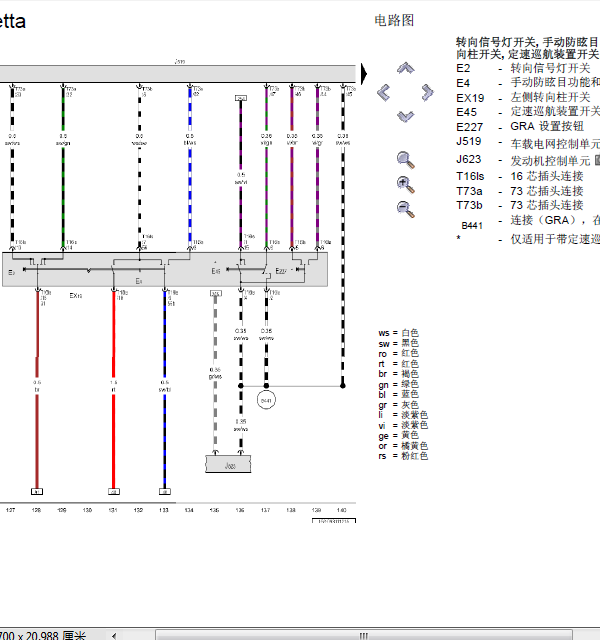Viewport: 600px width, 640px height.
Task: Click the ge = 黄色 color code
Action: (399, 436)
